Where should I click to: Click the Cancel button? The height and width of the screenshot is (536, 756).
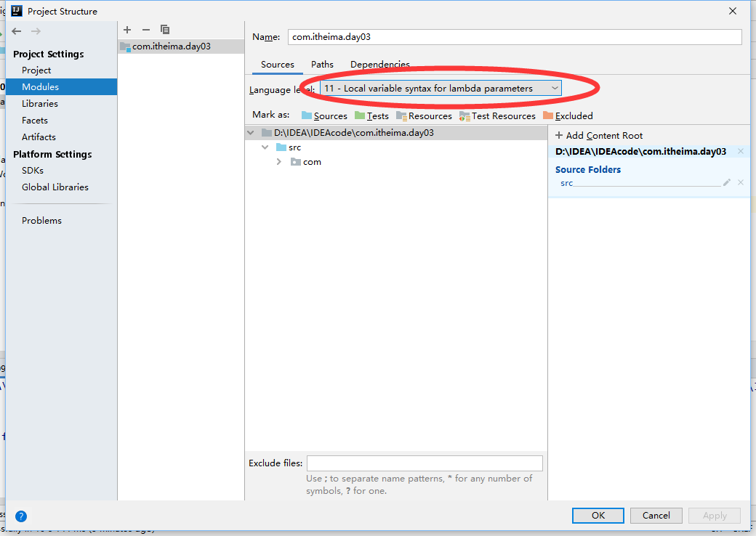click(656, 515)
